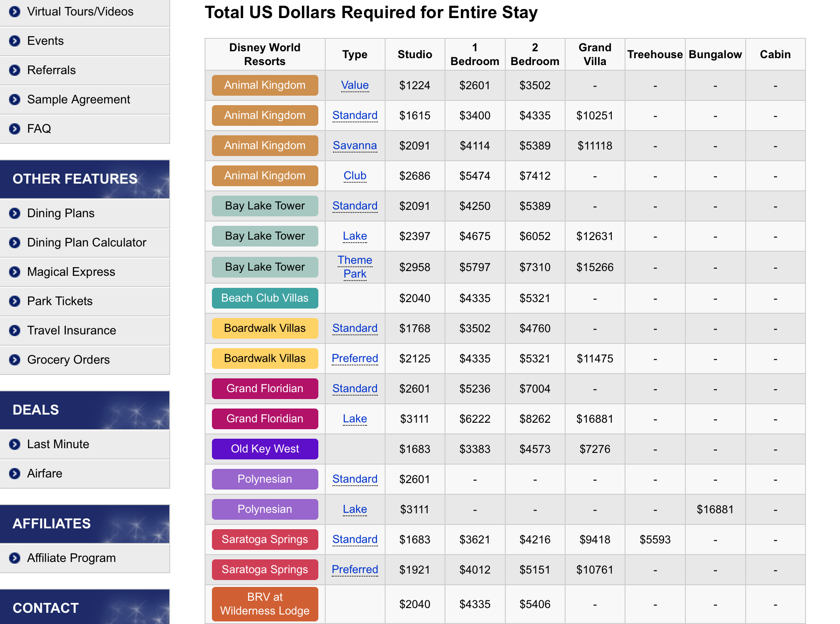Open Airfare deals item
The height and width of the screenshot is (624, 840).
(x=85, y=474)
